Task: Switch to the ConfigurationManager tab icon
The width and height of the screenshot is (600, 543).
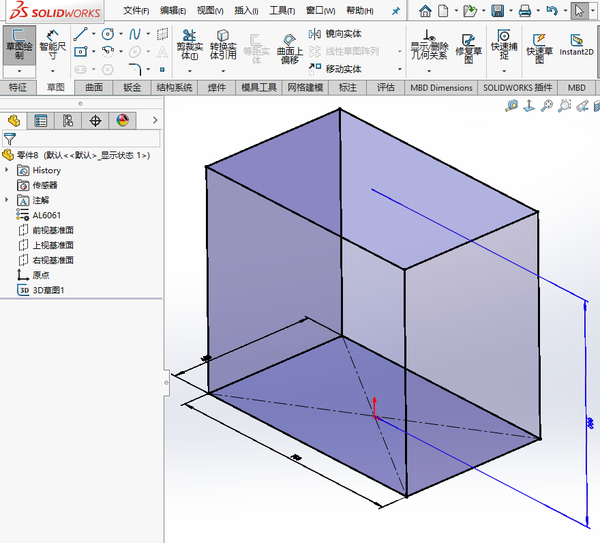Action: click(68, 121)
